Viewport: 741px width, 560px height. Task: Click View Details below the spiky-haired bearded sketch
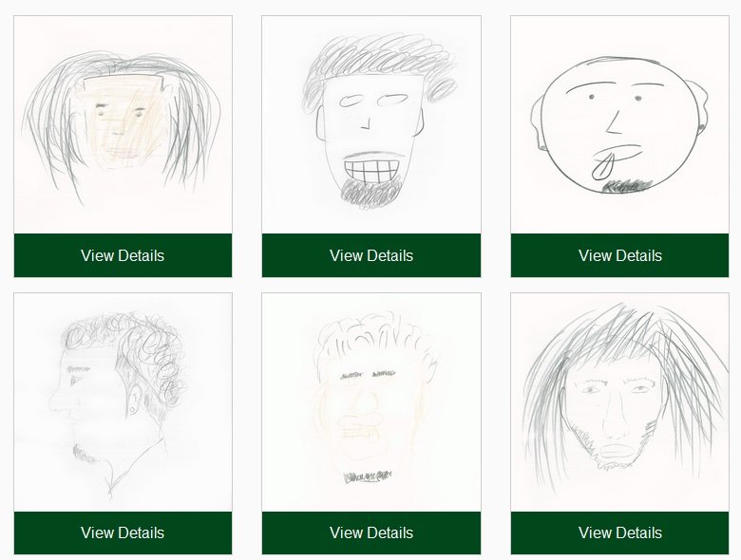619,532
